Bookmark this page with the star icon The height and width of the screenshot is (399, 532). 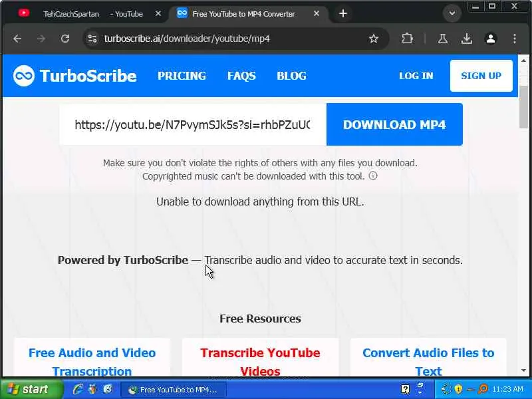[x=374, y=39]
